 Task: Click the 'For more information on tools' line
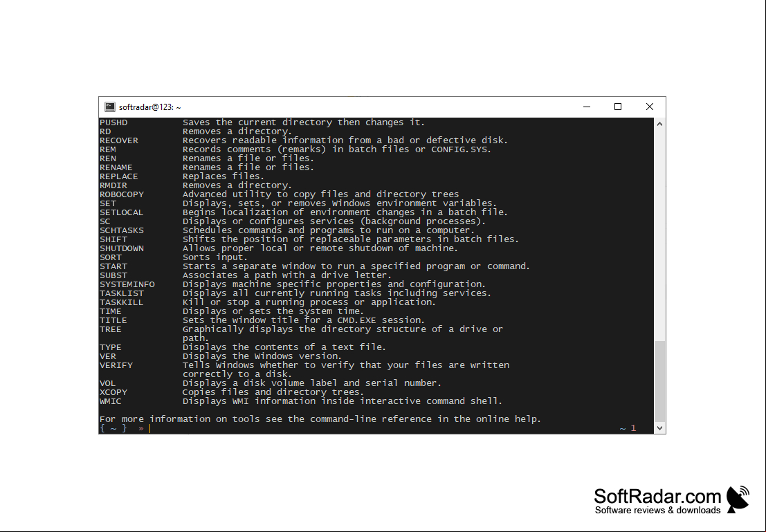click(320, 419)
